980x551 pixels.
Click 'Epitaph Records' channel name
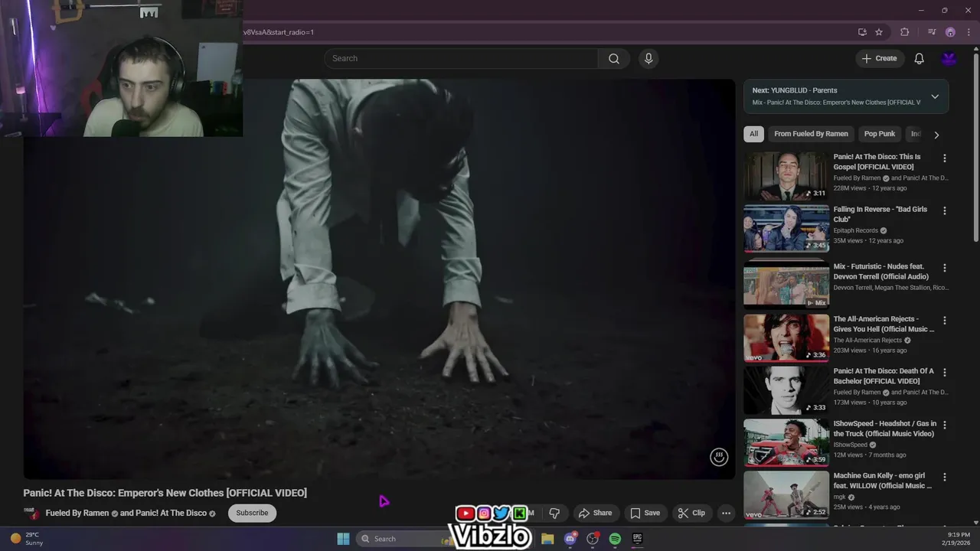coord(856,230)
